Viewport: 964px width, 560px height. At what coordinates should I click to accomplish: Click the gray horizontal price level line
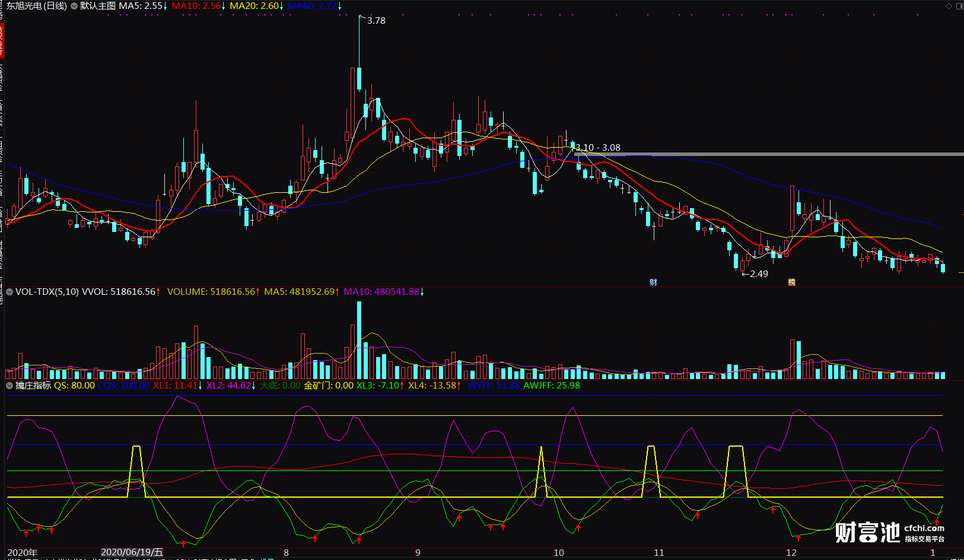click(769, 154)
